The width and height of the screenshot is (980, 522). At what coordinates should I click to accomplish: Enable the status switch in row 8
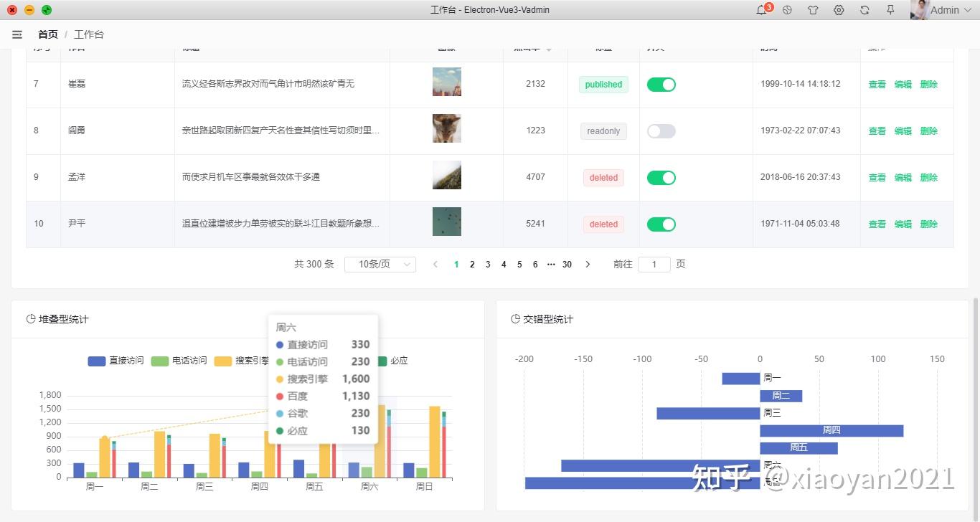point(661,130)
